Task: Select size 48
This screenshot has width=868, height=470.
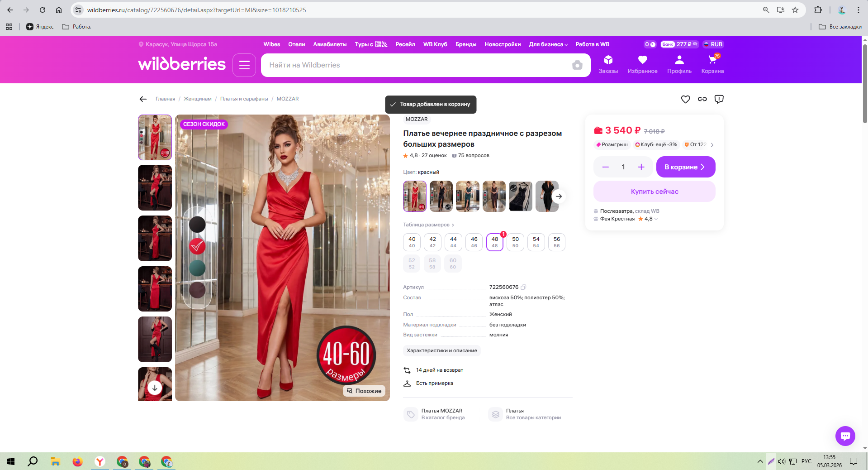Action: tap(495, 242)
